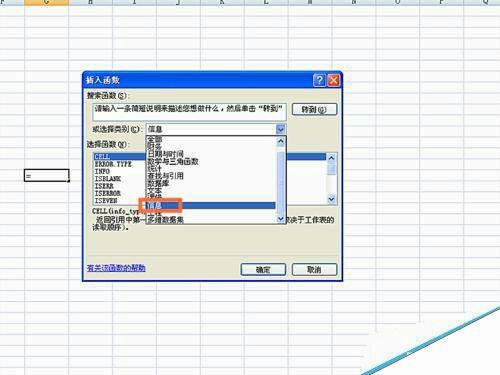
Task: Collapse the 或选择类别 category combo box arrow
Action: coord(281,129)
